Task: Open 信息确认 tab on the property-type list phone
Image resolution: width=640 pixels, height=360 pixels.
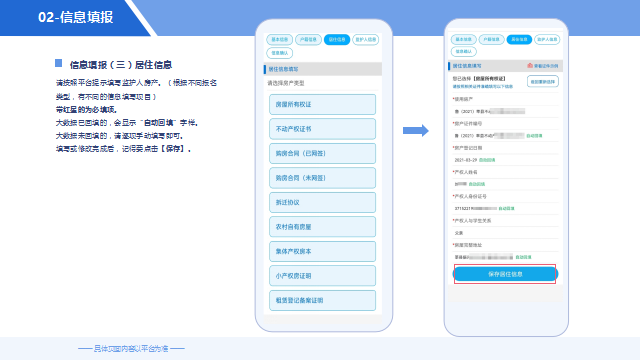Action: [280, 53]
